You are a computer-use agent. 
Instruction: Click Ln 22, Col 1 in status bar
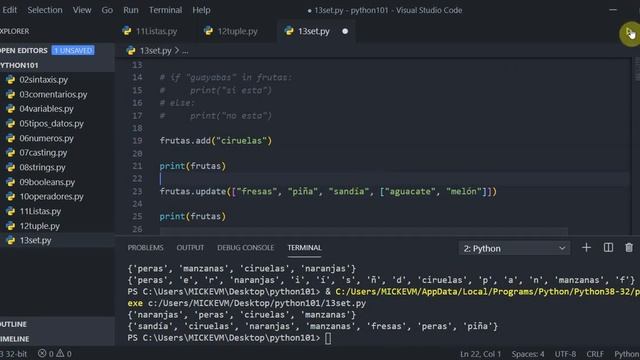(480, 354)
